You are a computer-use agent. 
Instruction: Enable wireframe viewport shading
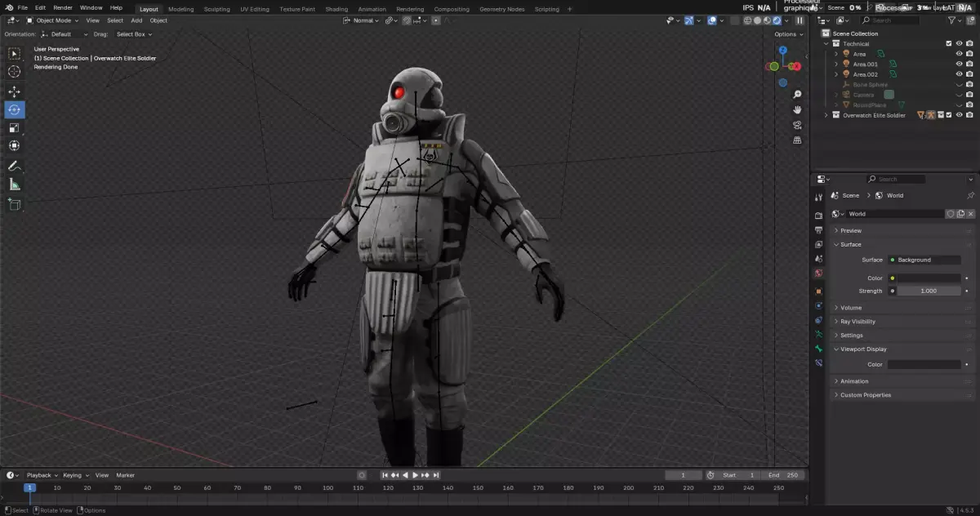click(746, 20)
